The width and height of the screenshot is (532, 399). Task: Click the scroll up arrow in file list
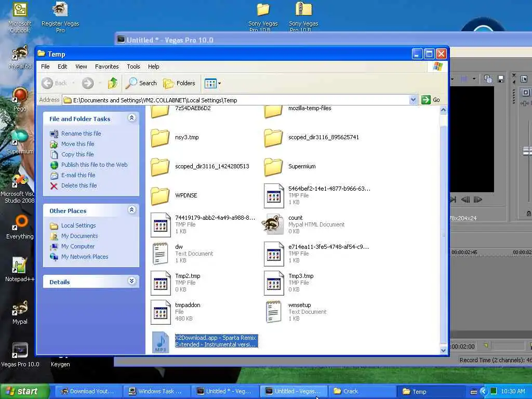pos(443,110)
